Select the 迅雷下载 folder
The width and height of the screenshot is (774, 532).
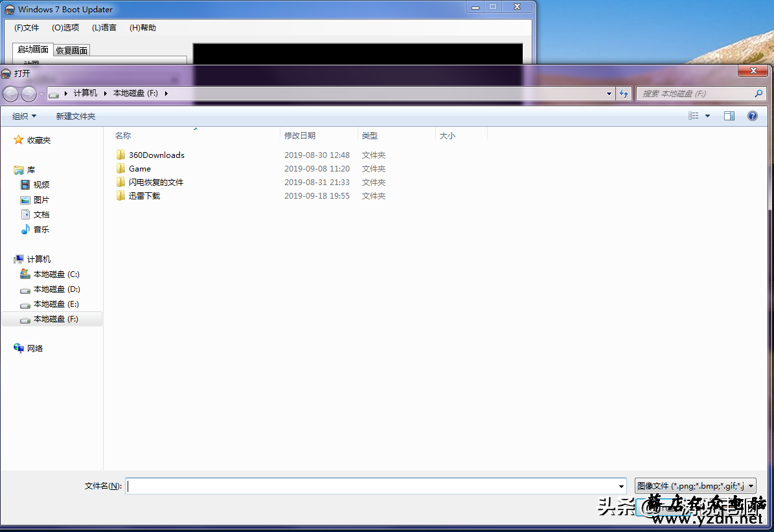(144, 195)
